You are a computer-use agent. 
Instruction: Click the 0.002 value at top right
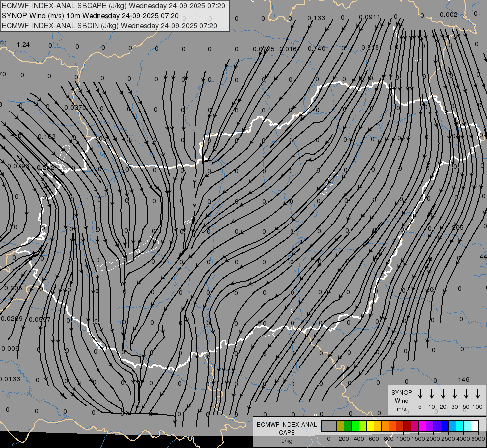point(449,15)
